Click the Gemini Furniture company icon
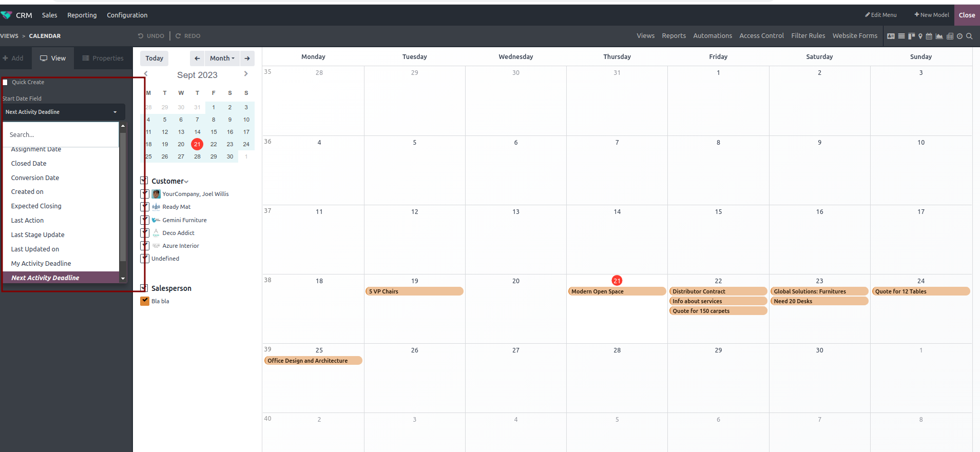The image size is (980, 452). point(156,220)
